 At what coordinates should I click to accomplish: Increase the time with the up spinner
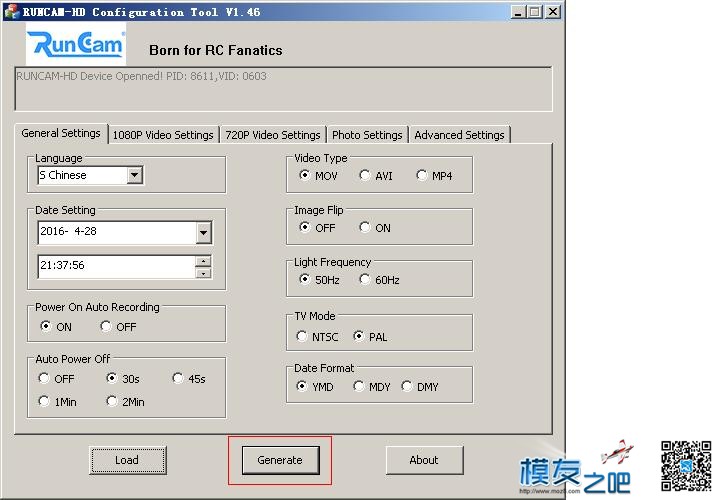click(x=203, y=261)
